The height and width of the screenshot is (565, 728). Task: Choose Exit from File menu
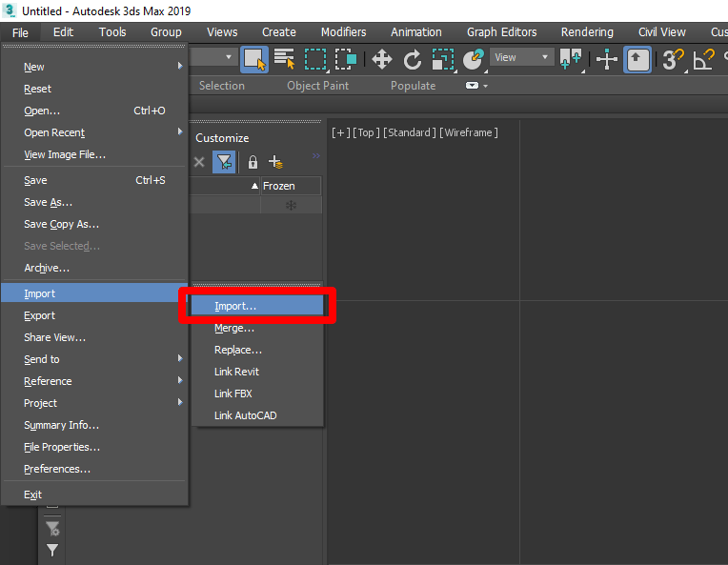pos(94,494)
